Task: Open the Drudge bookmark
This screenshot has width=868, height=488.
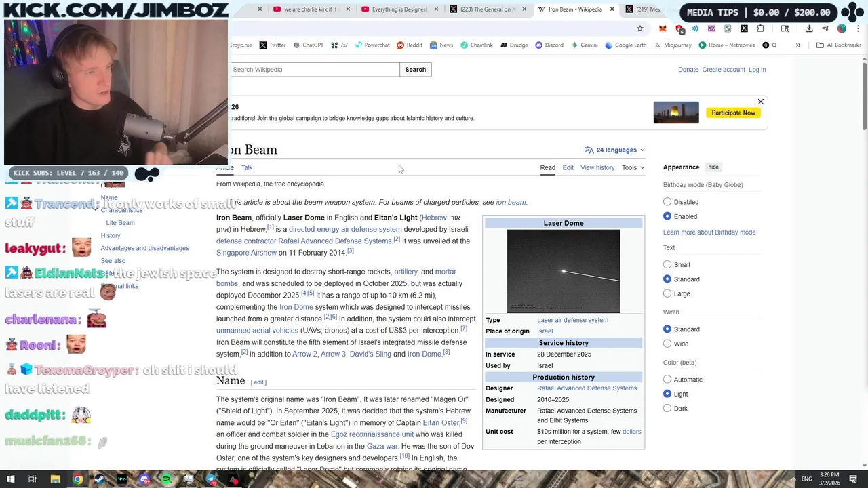Action: tap(515, 45)
